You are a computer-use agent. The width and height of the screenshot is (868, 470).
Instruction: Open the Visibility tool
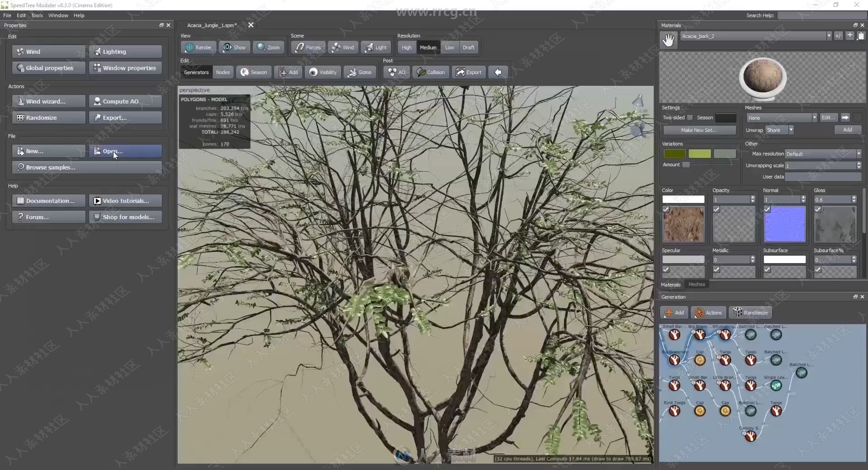(323, 72)
